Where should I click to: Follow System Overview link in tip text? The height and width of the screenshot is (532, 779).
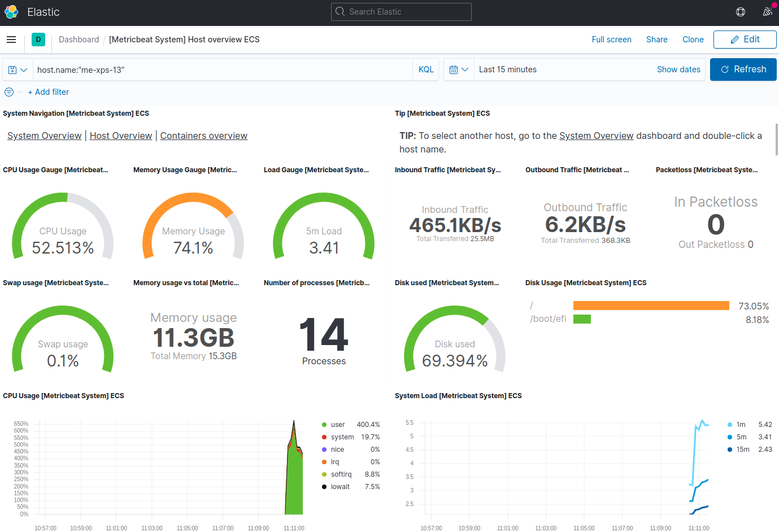click(x=597, y=136)
